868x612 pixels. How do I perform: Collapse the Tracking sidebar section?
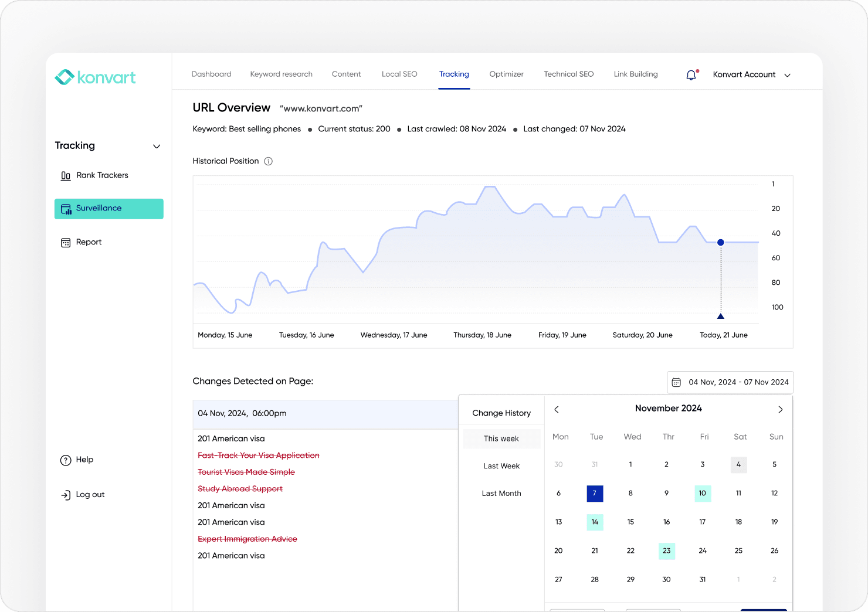(x=156, y=145)
